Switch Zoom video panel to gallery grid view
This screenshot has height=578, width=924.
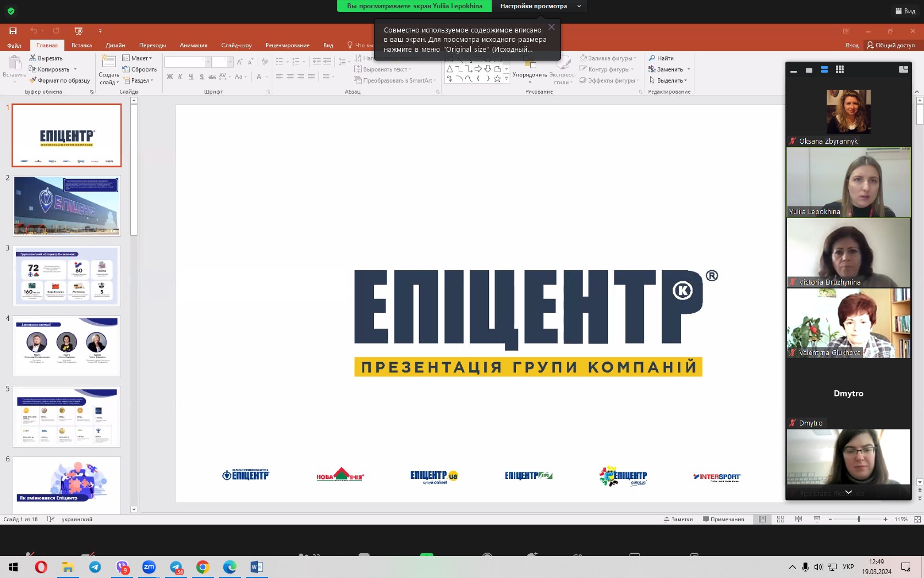pyautogui.click(x=839, y=70)
